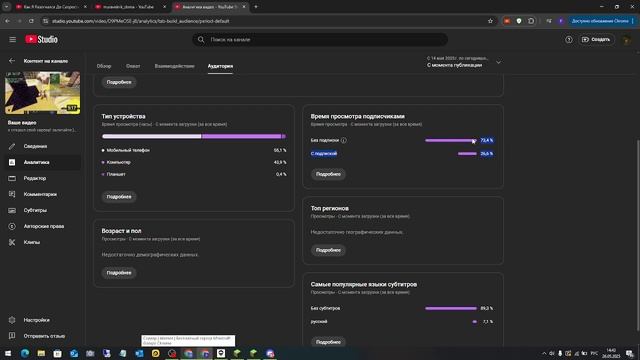This screenshot has width=640, height=360.
Task: Open the Chrome profile avatar
Action: point(561,21)
